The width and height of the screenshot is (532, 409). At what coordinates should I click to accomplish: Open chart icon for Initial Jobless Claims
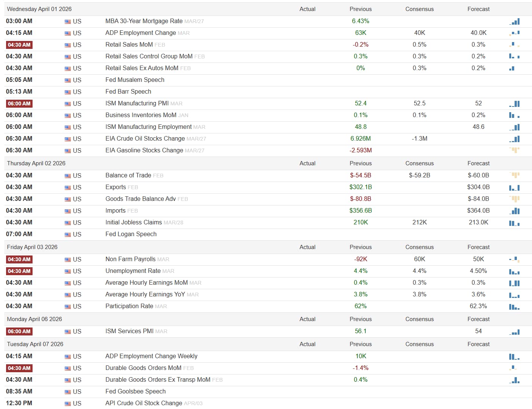515,223
